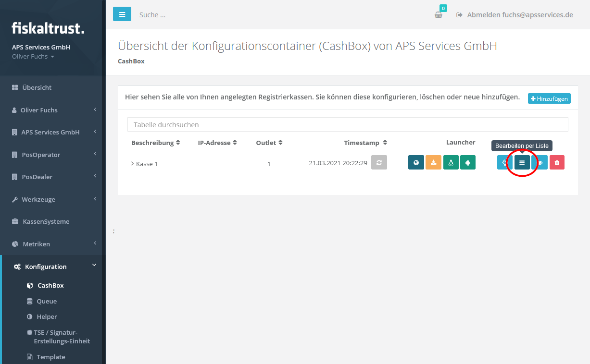Click the globe launcher icon
The image size is (590, 364).
[x=416, y=163]
